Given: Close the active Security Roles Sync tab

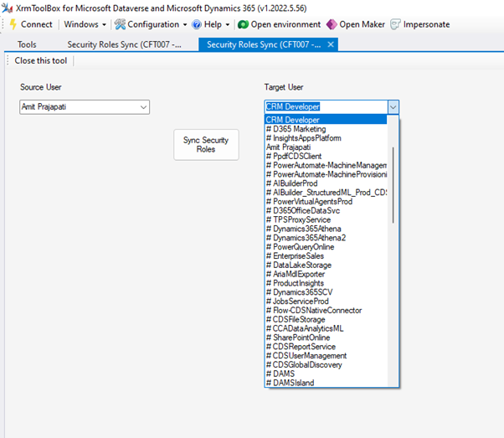Looking at the screenshot, I should tap(332, 44).
